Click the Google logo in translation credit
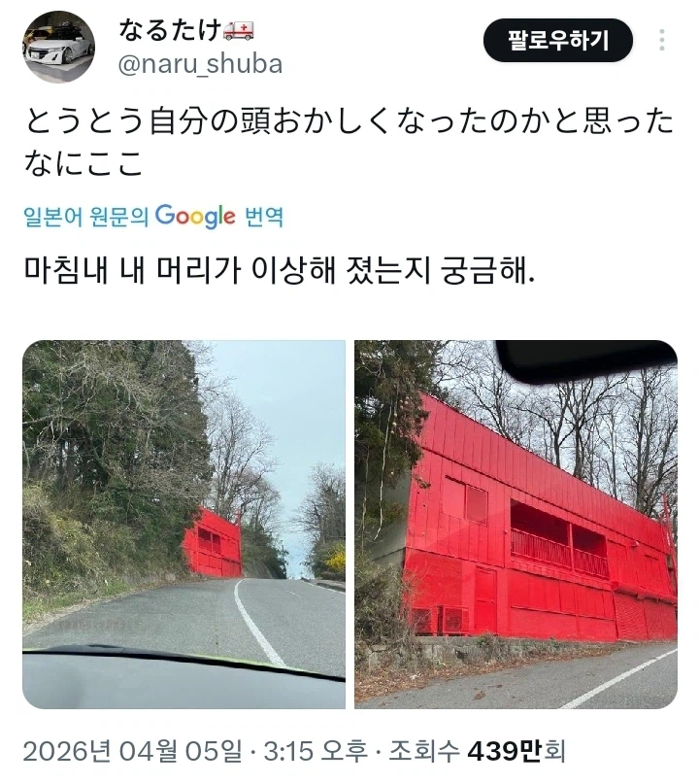Viewport: 699px width, 784px height. pos(195,216)
